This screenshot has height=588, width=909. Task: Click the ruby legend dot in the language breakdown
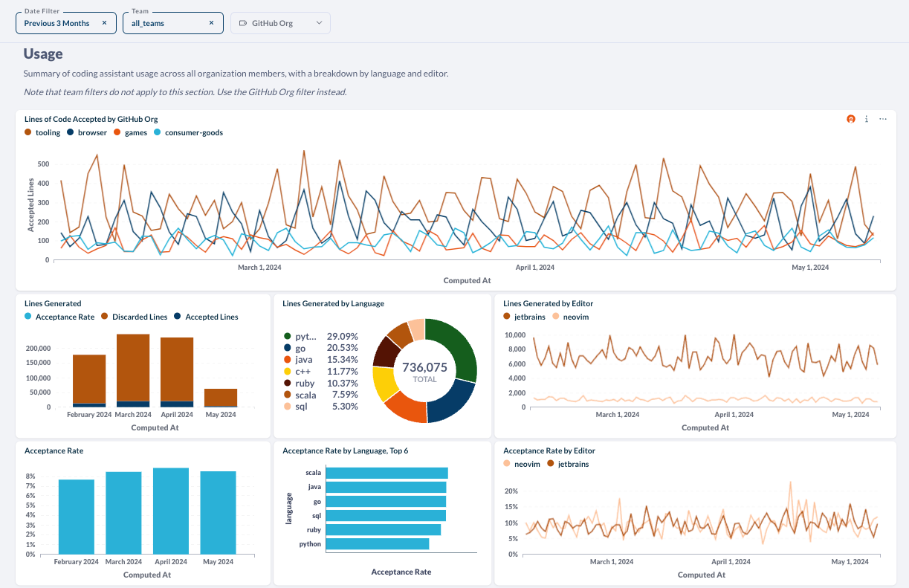(287, 383)
